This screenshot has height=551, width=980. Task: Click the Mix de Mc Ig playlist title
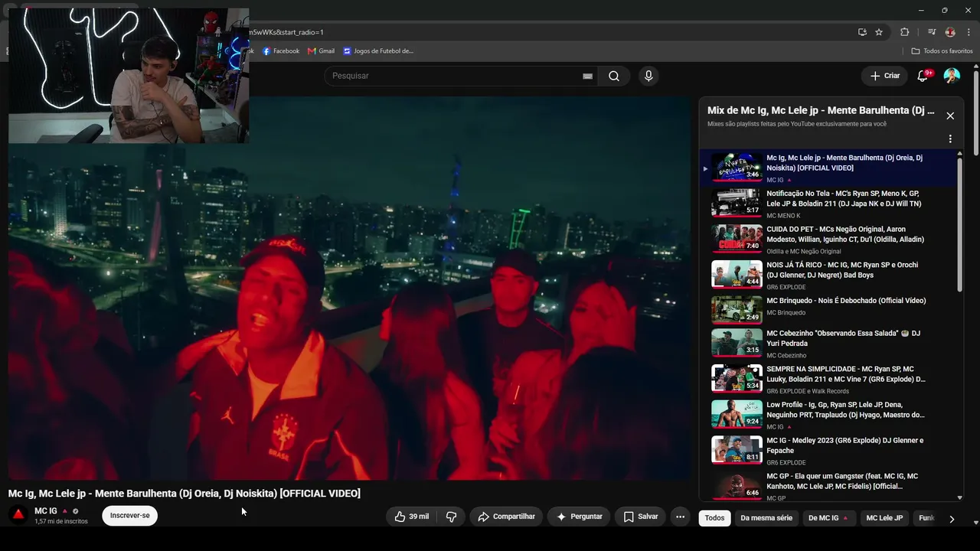[x=821, y=110]
